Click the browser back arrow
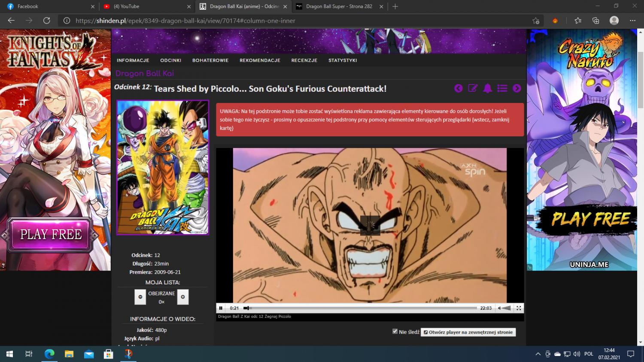644x362 pixels. tap(12, 21)
